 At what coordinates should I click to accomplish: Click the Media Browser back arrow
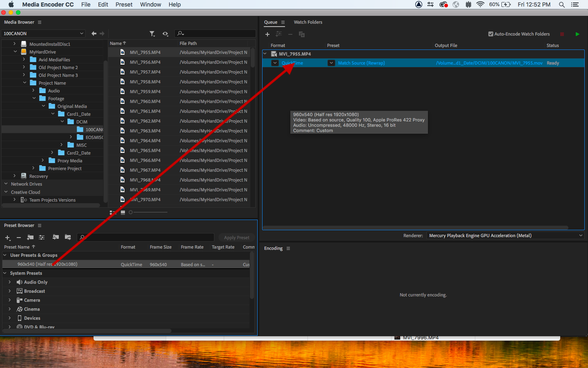coord(94,34)
